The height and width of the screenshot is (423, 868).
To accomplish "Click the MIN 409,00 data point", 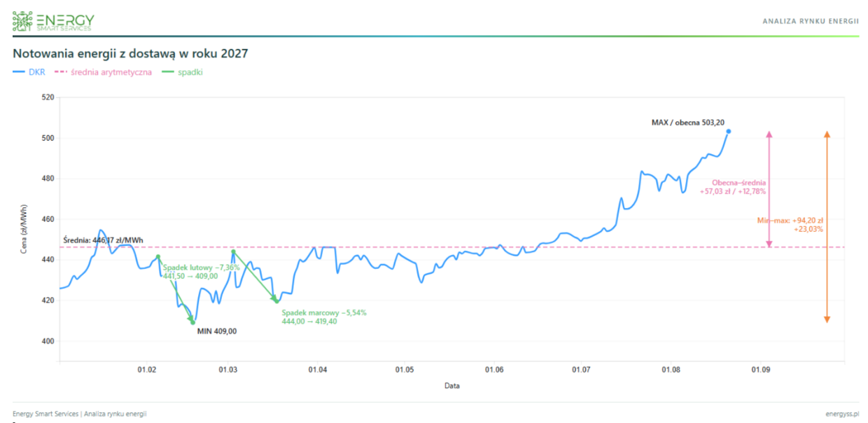I will tap(192, 323).
